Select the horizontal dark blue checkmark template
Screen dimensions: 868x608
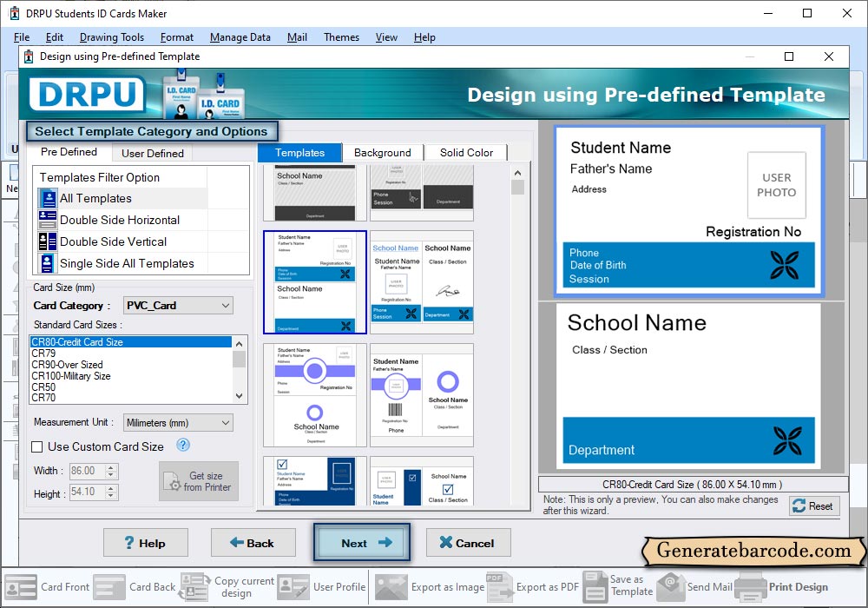pos(315,480)
